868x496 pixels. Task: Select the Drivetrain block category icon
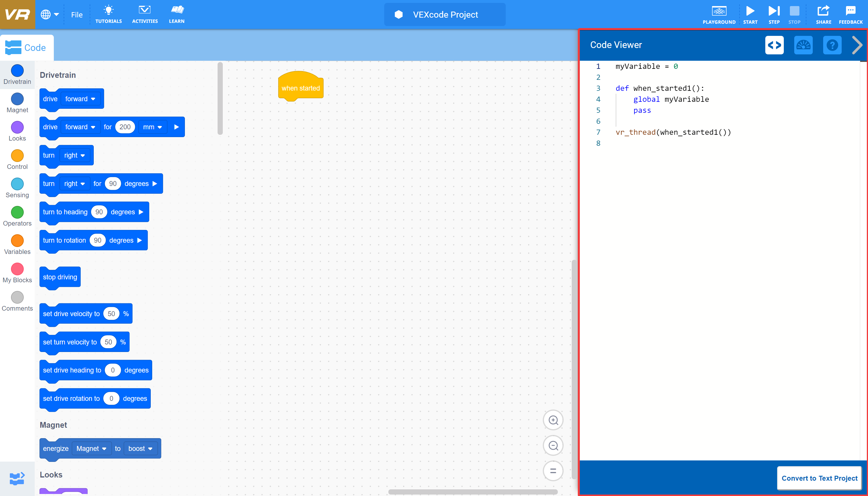[x=17, y=71]
